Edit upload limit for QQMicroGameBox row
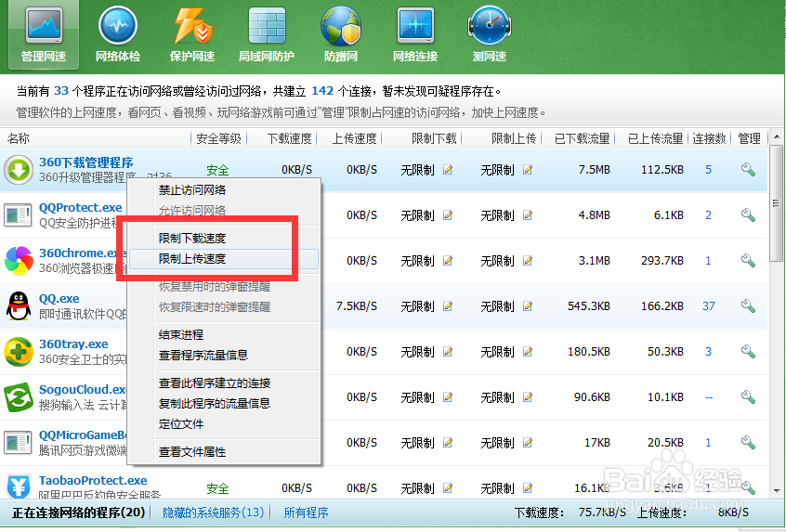This screenshot has width=786, height=532. point(528,443)
